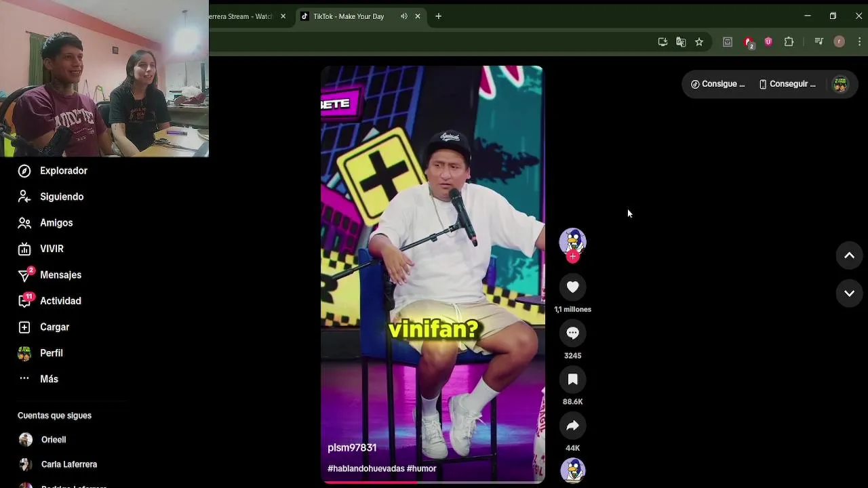Click the VIVIR live icon
This screenshot has height=488, width=868.
point(24,249)
